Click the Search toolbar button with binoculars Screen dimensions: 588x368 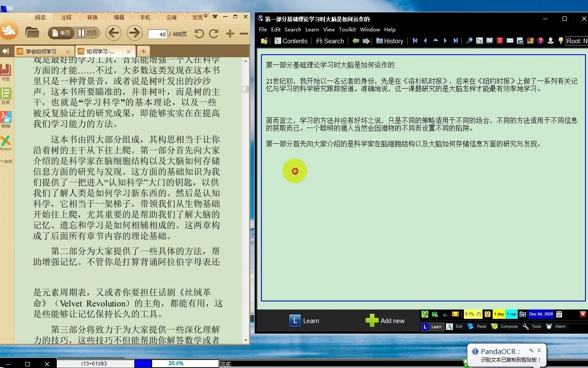coord(330,41)
